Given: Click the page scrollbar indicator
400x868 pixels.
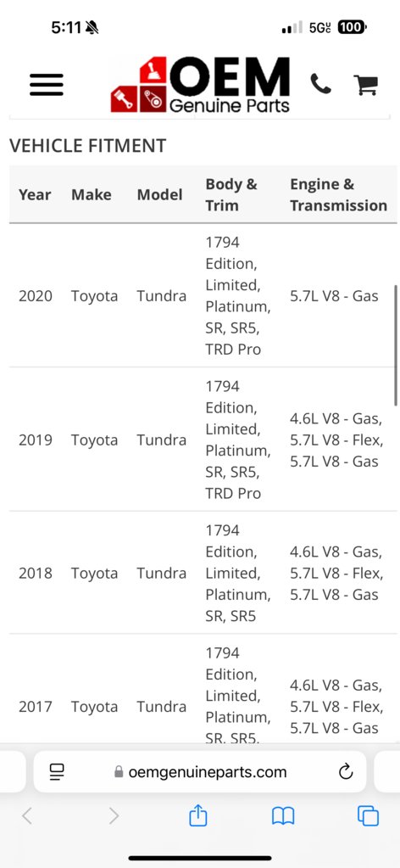Looking at the screenshot, I should (396, 345).
